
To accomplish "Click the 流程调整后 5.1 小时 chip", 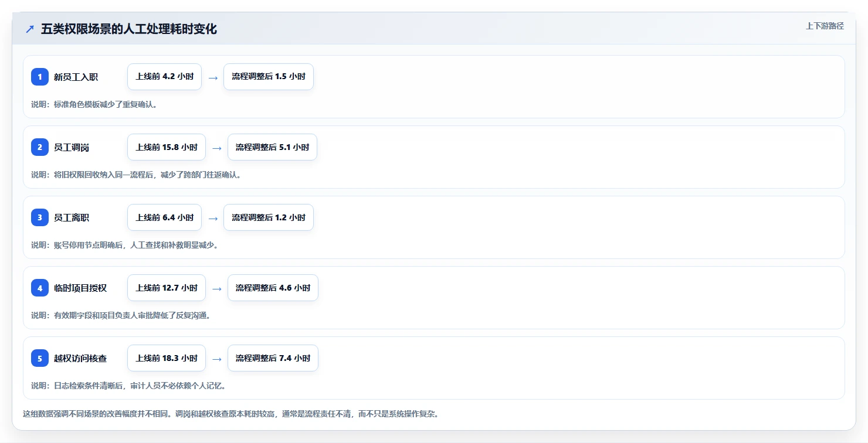I will coord(272,147).
